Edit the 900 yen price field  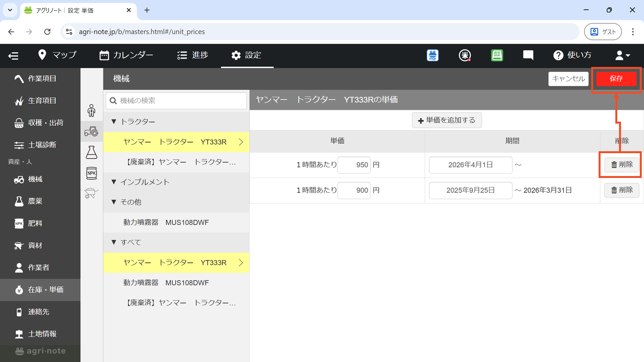pos(354,190)
